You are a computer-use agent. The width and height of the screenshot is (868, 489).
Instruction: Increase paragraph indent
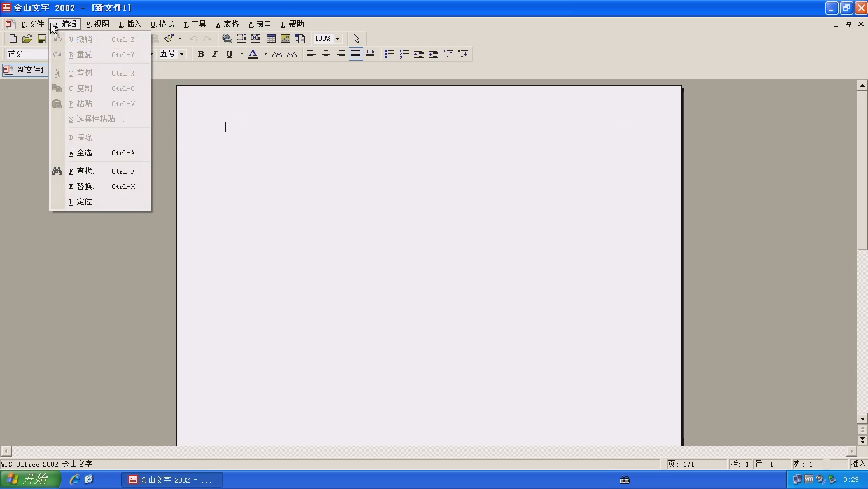[x=433, y=54]
